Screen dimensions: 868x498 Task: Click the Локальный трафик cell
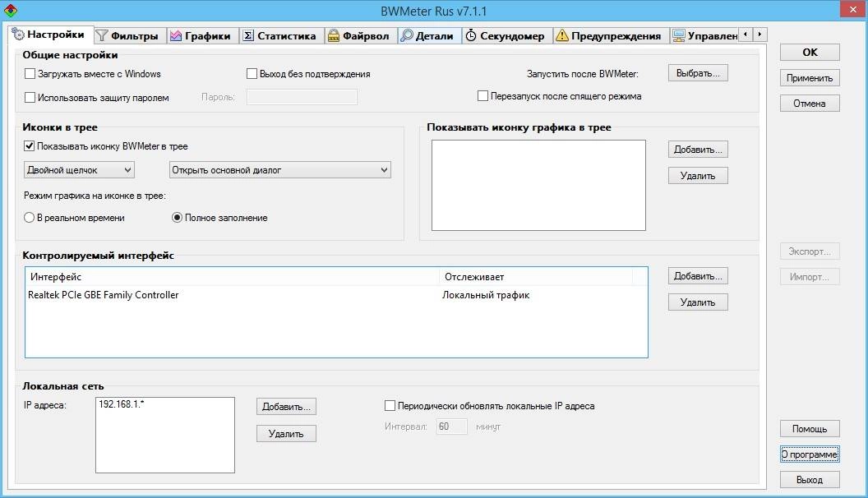pyautogui.click(x=486, y=295)
